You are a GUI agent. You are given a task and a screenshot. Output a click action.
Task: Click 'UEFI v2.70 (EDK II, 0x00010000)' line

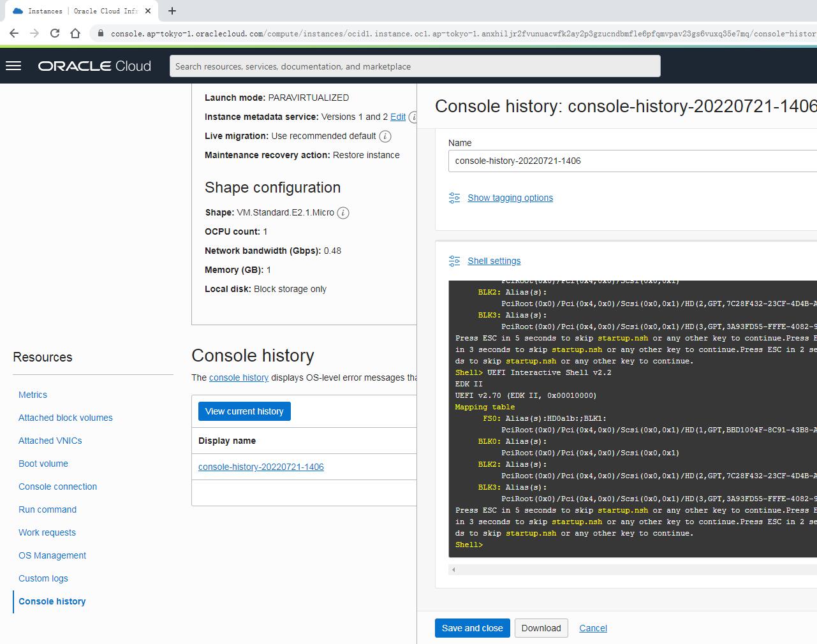click(x=526, y=395)
